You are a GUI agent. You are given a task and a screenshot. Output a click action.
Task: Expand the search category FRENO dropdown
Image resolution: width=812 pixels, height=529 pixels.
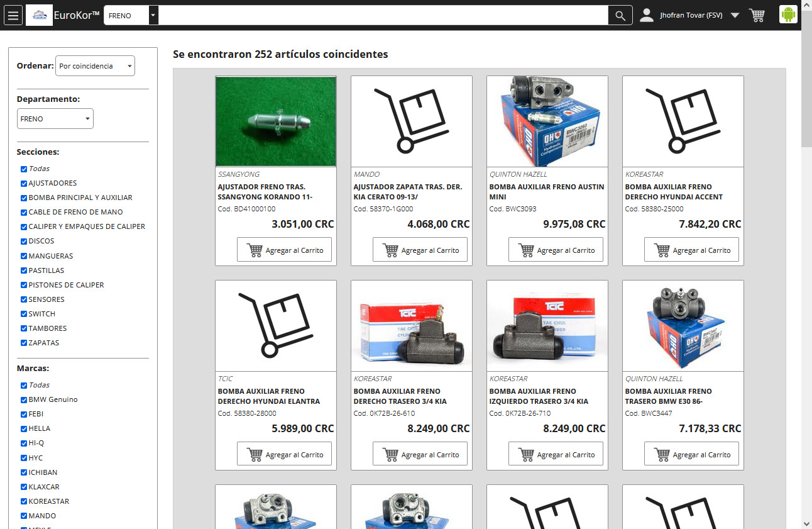153,16
